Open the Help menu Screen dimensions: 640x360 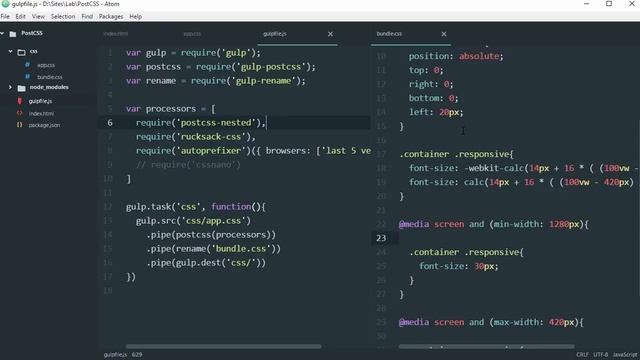[136, 16]
